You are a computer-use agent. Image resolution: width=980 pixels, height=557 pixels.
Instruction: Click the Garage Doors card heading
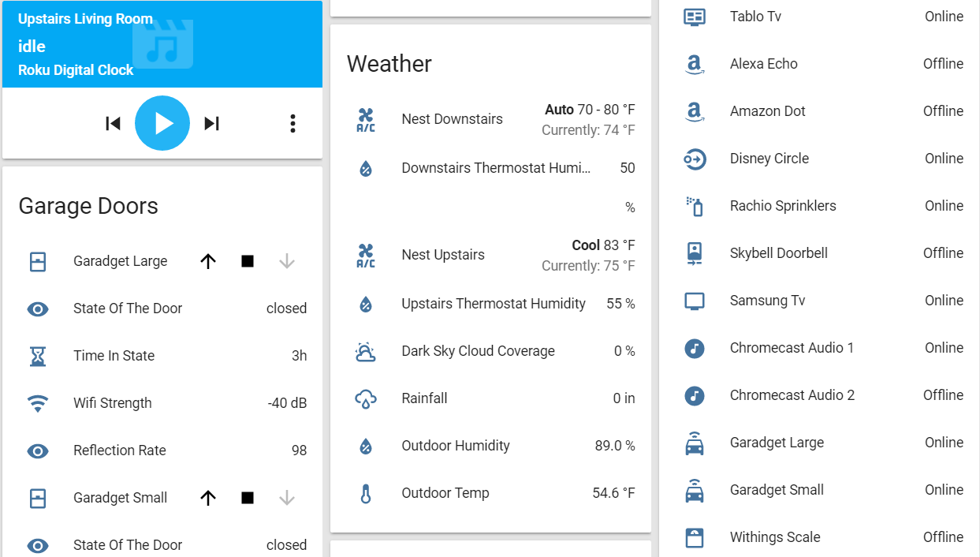pos(88,206)
